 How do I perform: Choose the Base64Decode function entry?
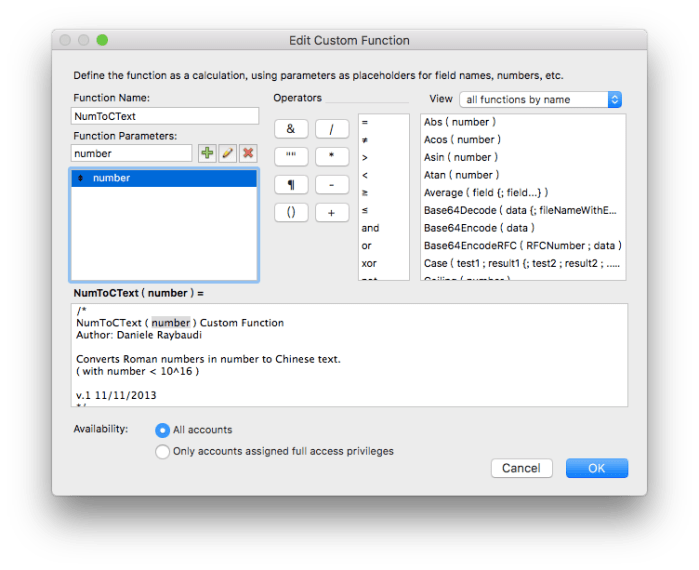[x=520, y=211]
